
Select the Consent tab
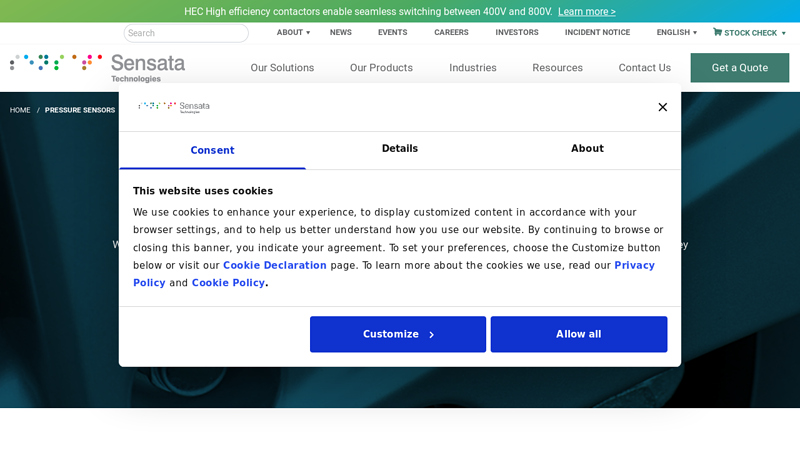click(212, 150)
